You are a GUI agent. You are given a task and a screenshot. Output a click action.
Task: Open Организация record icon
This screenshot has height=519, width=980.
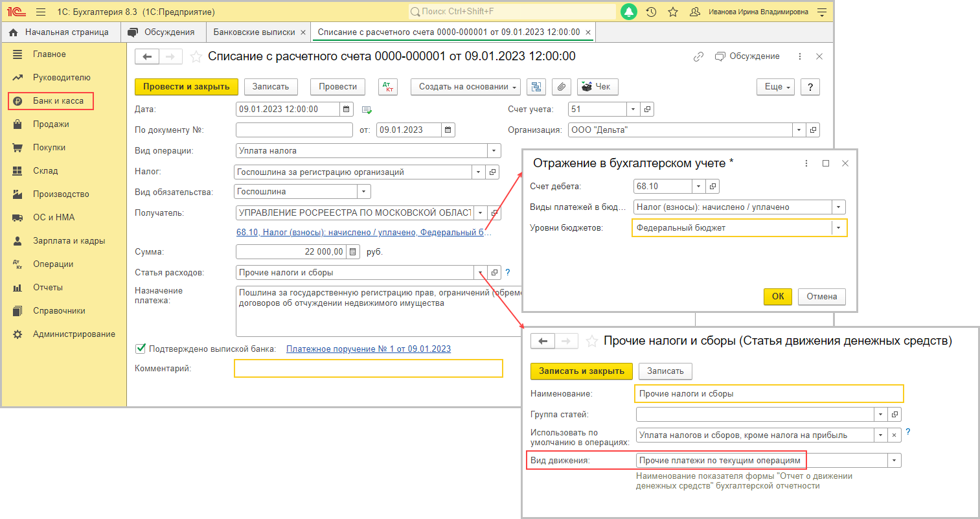point(814,130)
